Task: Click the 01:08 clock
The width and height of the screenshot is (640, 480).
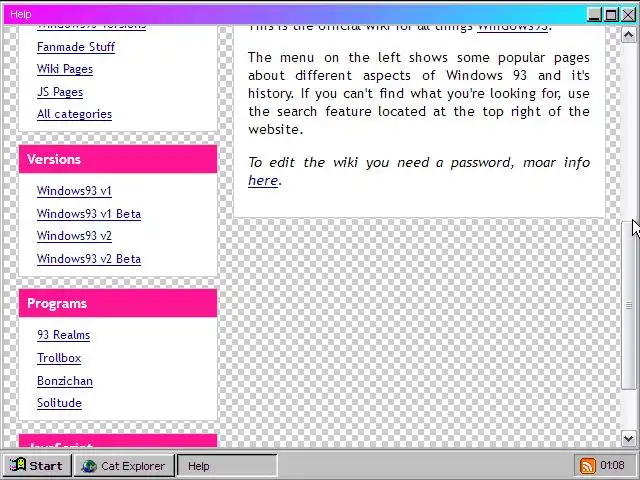Action: tap(612, 465)
